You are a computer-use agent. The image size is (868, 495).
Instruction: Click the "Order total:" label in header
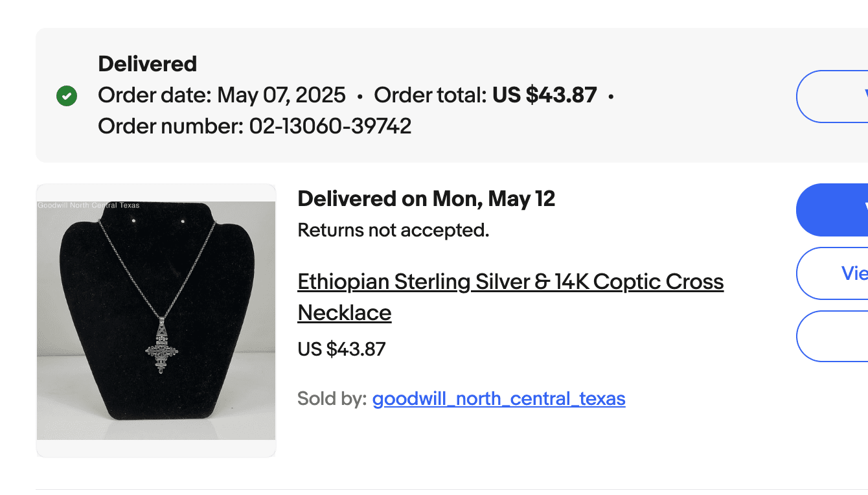(430, 95)
